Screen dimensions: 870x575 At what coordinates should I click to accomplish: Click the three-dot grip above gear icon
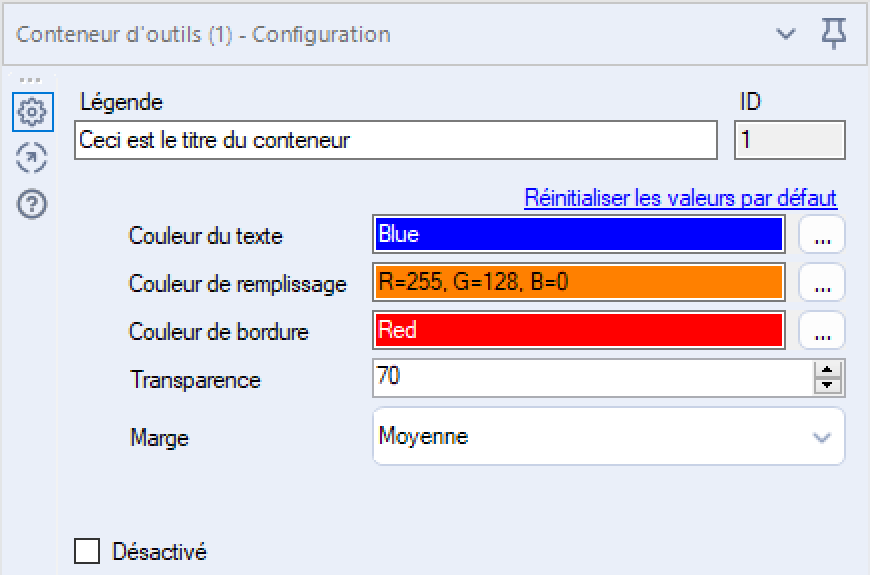pyautogui.click(x=30, y=80)
